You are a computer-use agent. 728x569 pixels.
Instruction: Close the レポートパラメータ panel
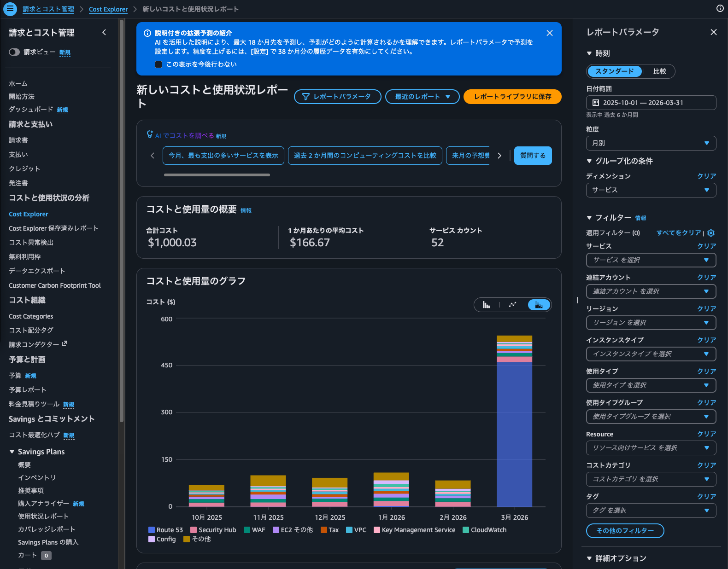[713, 32]
